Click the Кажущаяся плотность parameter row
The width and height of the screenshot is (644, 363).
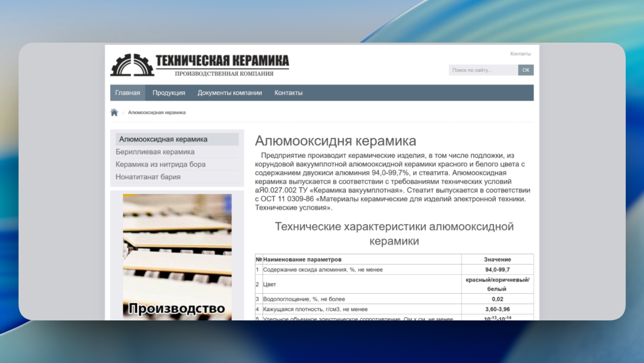[394, 309]
